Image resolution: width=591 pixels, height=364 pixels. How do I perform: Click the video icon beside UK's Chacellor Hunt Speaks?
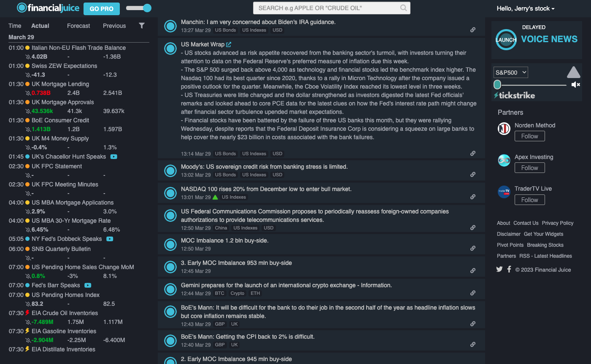(113, 156)
